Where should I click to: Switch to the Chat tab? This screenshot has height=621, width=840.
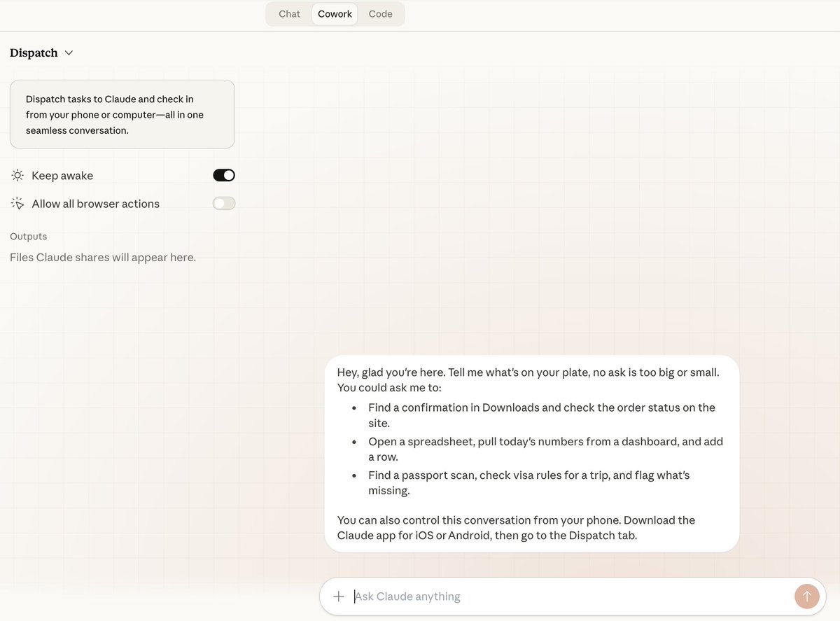coord(289,14)
